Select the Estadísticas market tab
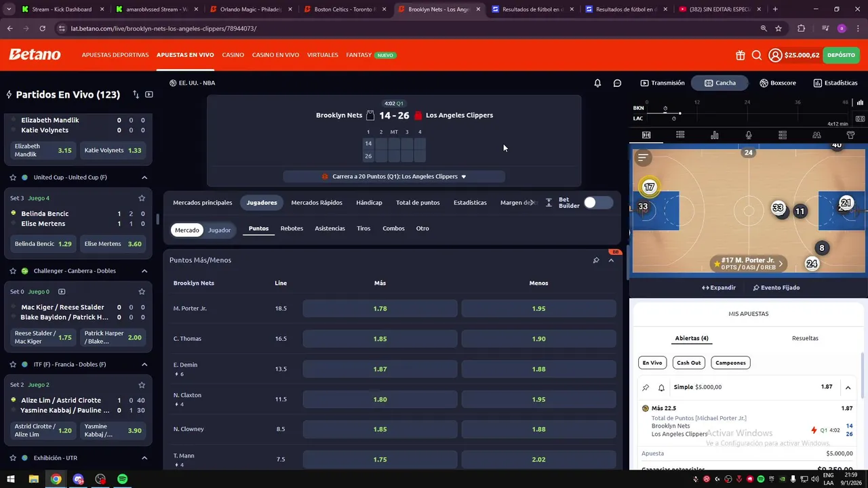This screenshot has width=868, height=488. click(x=470, y=203)
